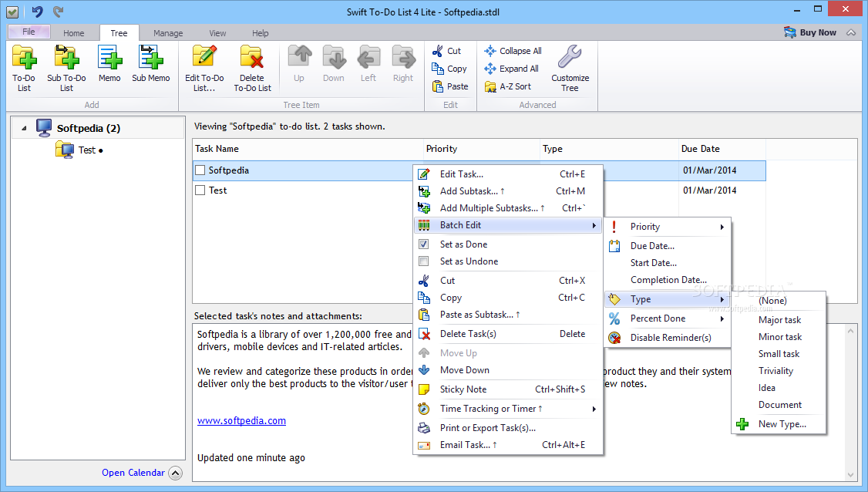The height and width of the screenshot is (492, 868).
Task: Click Copy in the ribbon Edit group
Action: pos(449,69)
